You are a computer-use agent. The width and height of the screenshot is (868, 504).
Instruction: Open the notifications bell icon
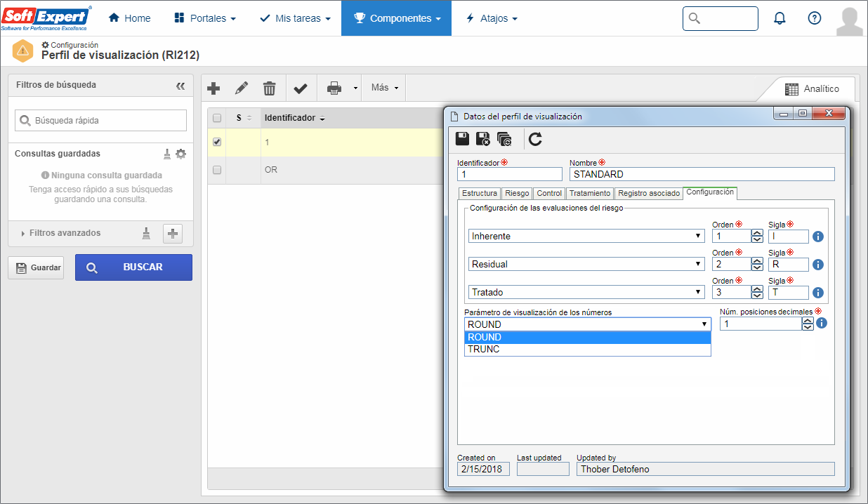tap(780, 18)
